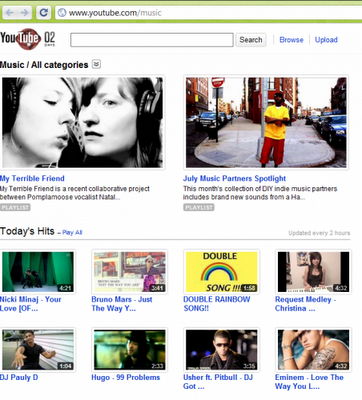Open the Double Rainbow Song thumbnail
The height and width of the screenshot is (400, 362).
click(221, 272)
